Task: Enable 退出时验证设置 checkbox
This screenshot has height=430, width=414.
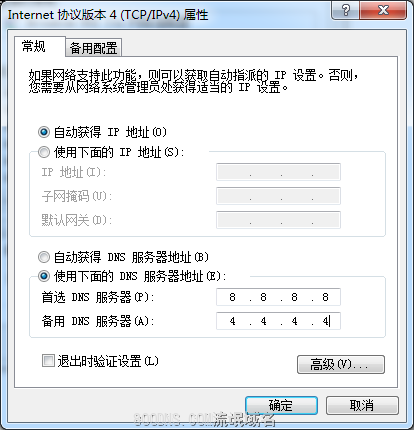Action: (x=48, y=361)
